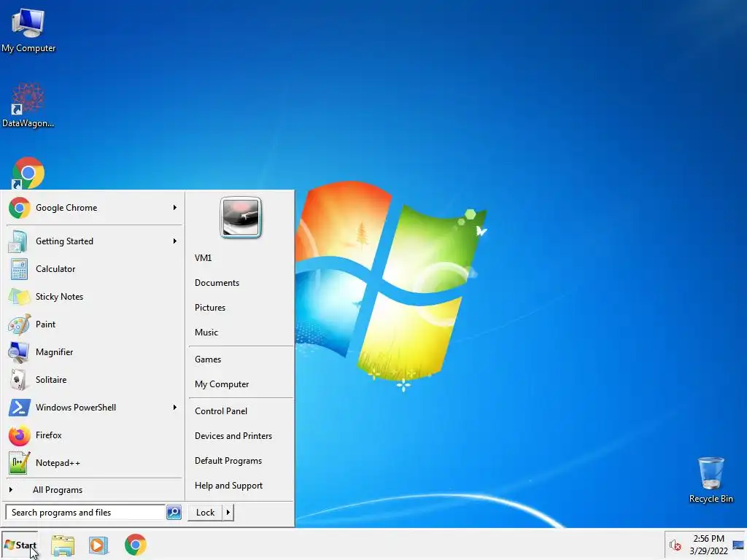This screenshot has width=747, height=560.
Task: Start the Magnifier tool
Action: [93, 352]
